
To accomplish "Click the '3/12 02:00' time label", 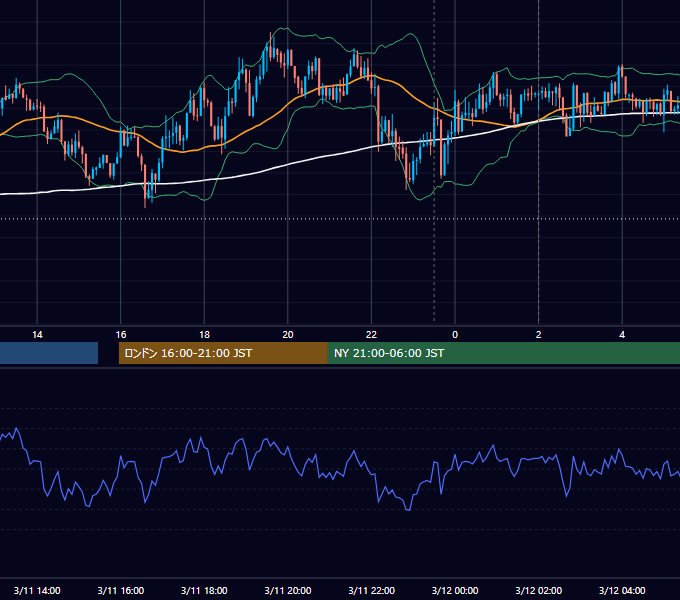I will pyautogui.click(x=539, y=590).
